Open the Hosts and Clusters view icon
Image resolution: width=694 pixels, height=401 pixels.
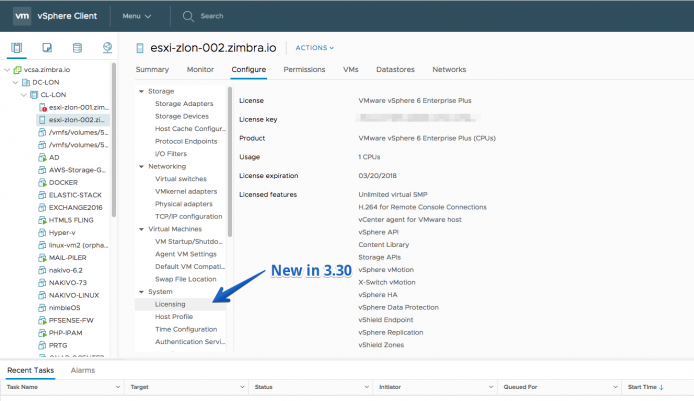16,47
